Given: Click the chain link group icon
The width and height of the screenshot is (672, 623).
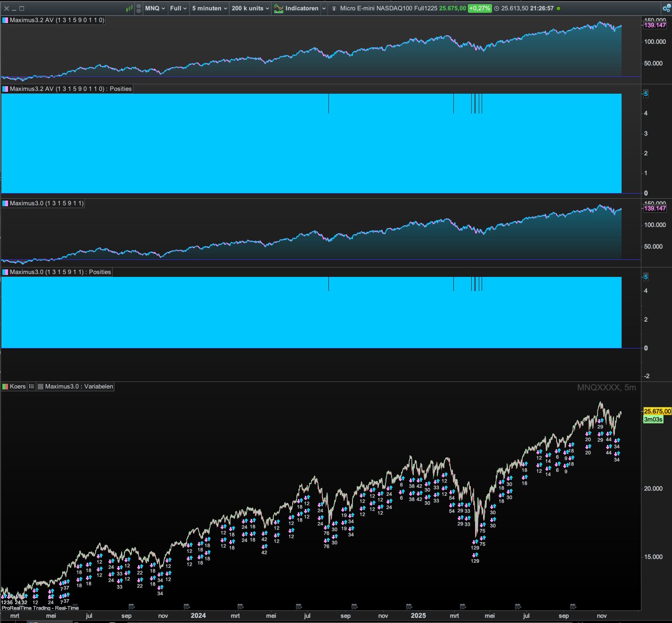Looking at the screenshot, I should pyautogui.click(x=139, y=8).
